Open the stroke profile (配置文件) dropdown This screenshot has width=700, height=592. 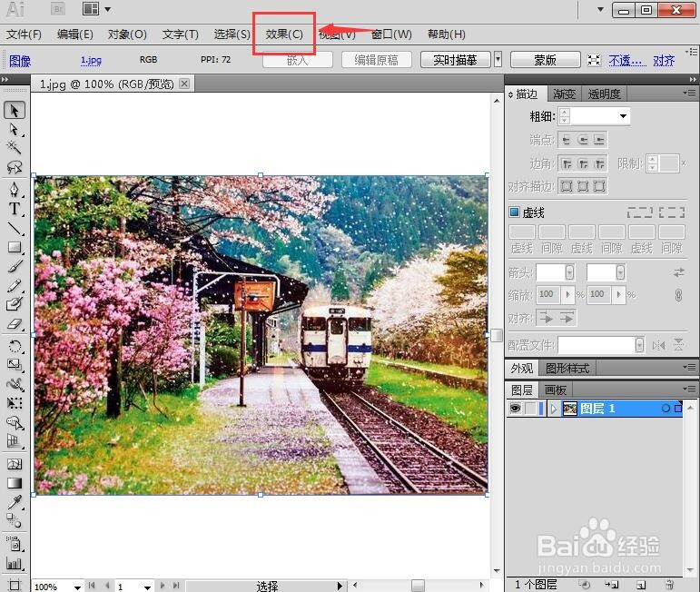click(639, 345)
